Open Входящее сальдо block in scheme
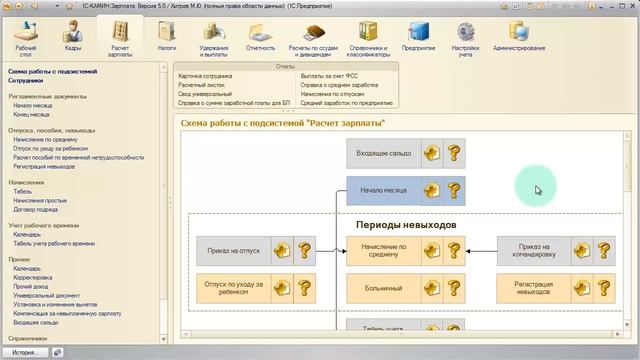The width and height of the screenshot is (640, 360). [x=384, y=153]
